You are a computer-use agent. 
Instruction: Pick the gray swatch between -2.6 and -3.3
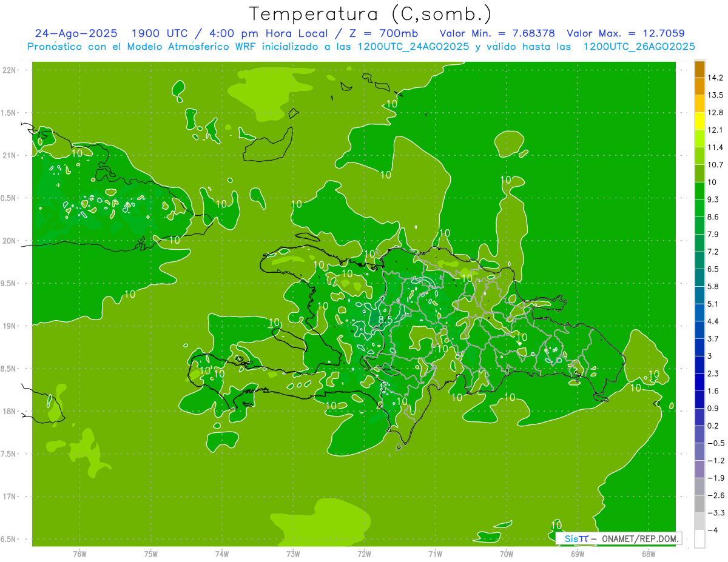(x=699, y=504)
